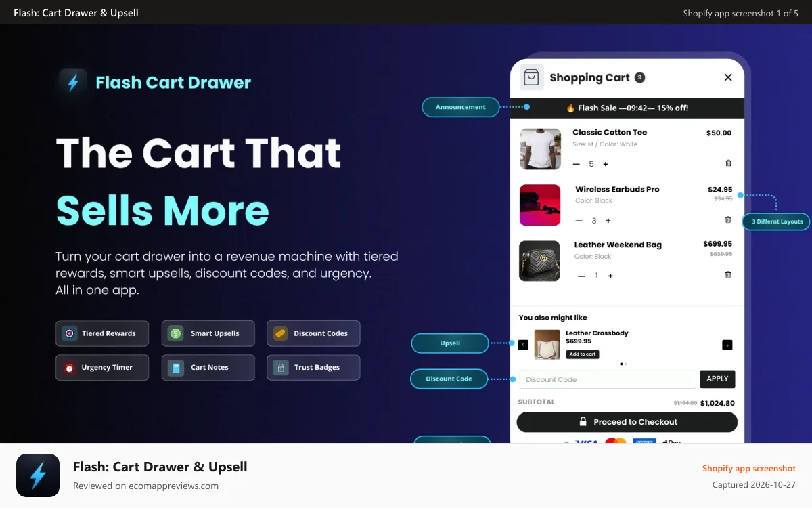Select the Discount Codes feature chip

313,333
